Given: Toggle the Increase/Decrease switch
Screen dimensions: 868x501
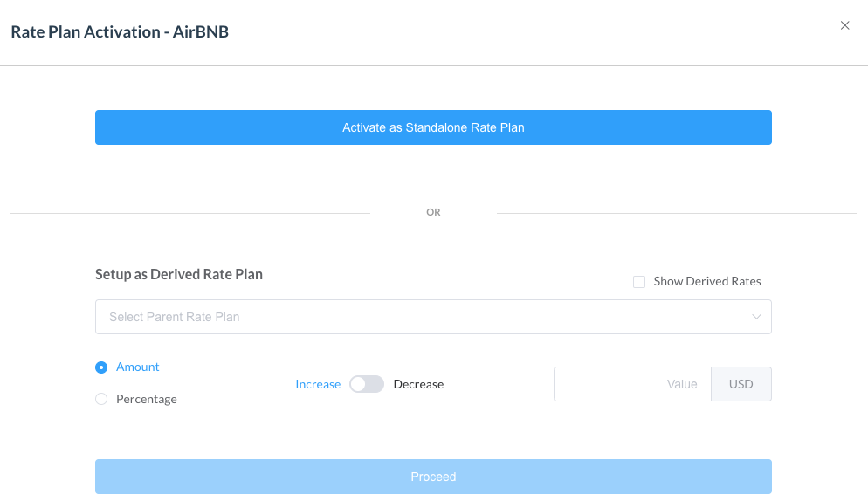Looking at the screenshot, I should pyautogui.click(x=367, y=384).
